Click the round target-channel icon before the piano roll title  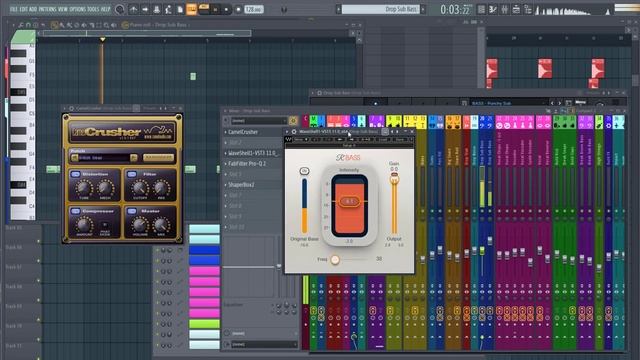125,25
